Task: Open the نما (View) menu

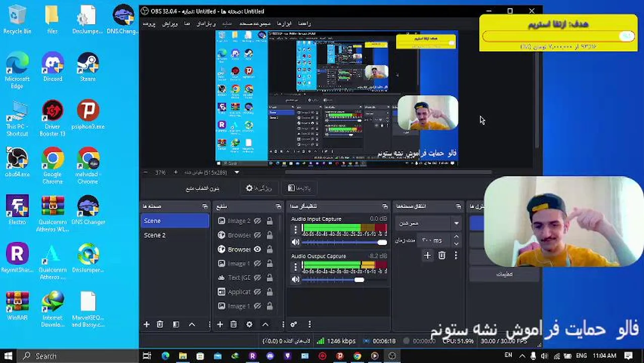Action: click(x=187, y=24)
